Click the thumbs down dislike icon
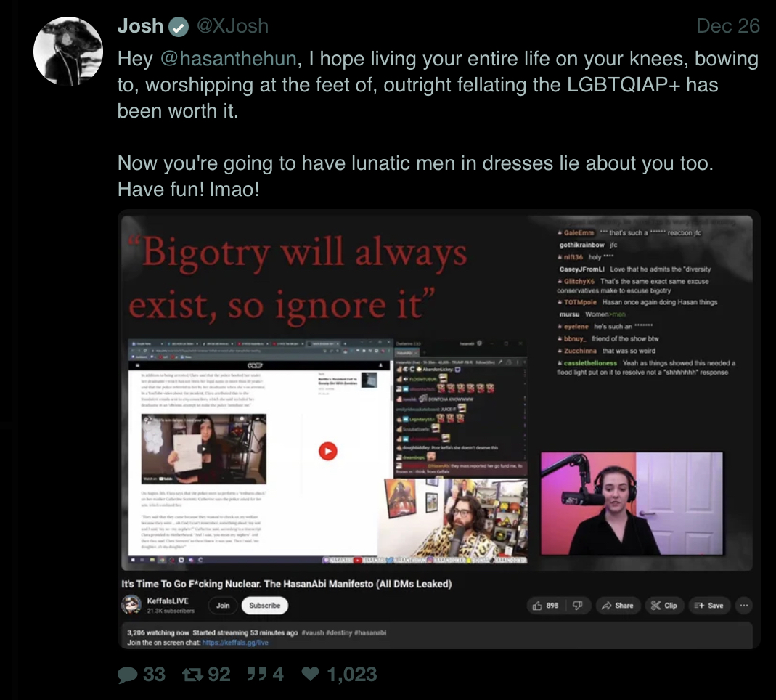This screenshot has height=700, width=776. tap(578, 606)
